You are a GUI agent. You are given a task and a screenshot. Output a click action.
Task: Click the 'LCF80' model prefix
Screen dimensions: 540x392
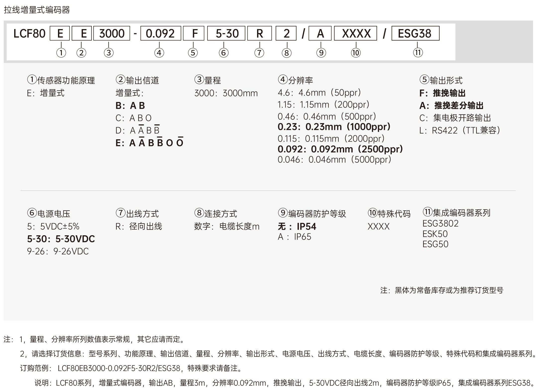click(29, 34)
